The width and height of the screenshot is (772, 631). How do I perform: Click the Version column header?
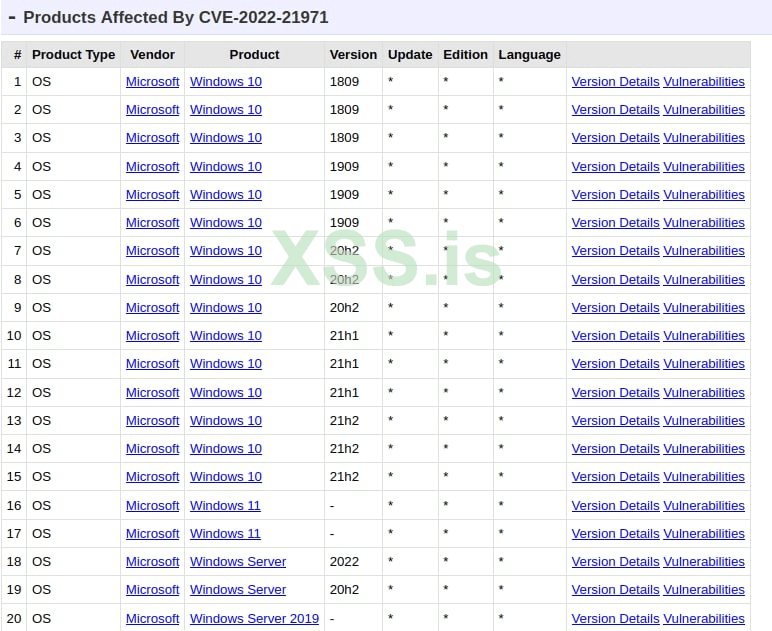click(x=354, y=55)
